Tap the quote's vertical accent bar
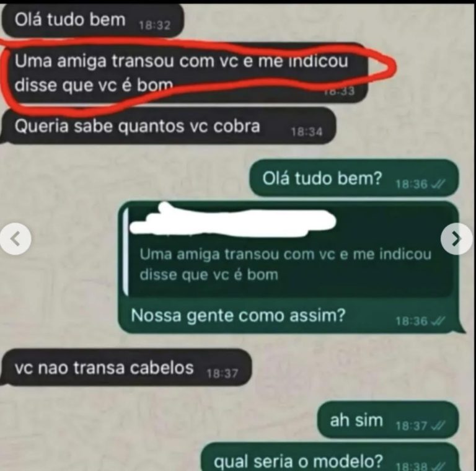The width and height of the screenshot is (476, 471). 126,251
